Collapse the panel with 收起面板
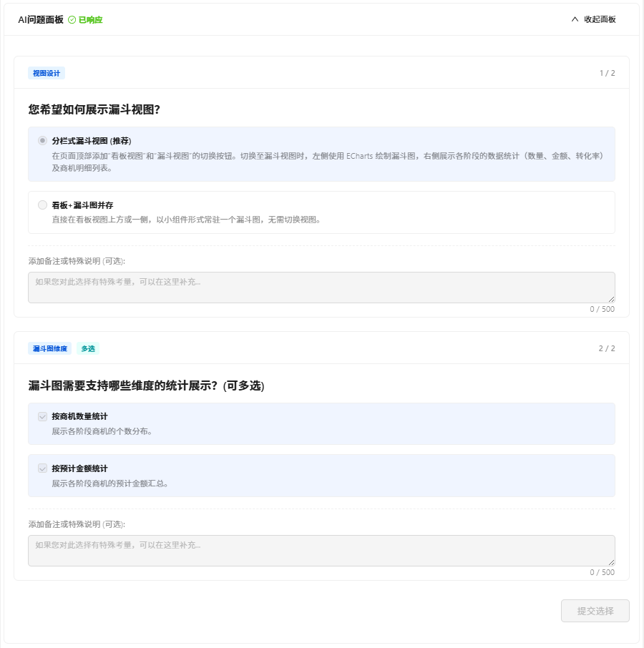The image size is (644, 648). coord(594,19)
